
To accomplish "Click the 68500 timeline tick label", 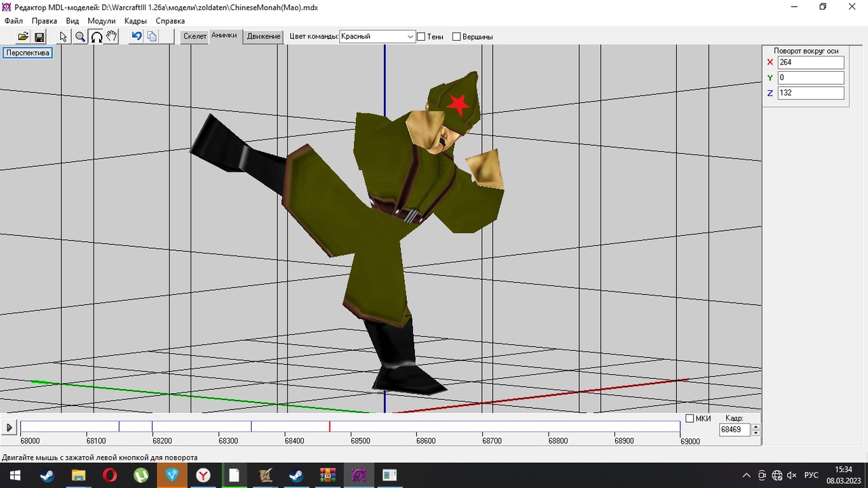I will coord(361,441).
